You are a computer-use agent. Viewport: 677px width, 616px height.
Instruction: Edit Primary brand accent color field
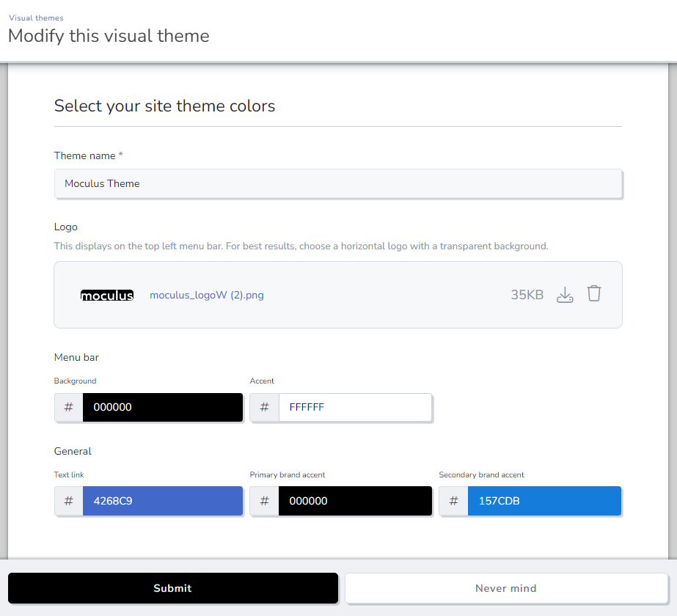[355, 502]
